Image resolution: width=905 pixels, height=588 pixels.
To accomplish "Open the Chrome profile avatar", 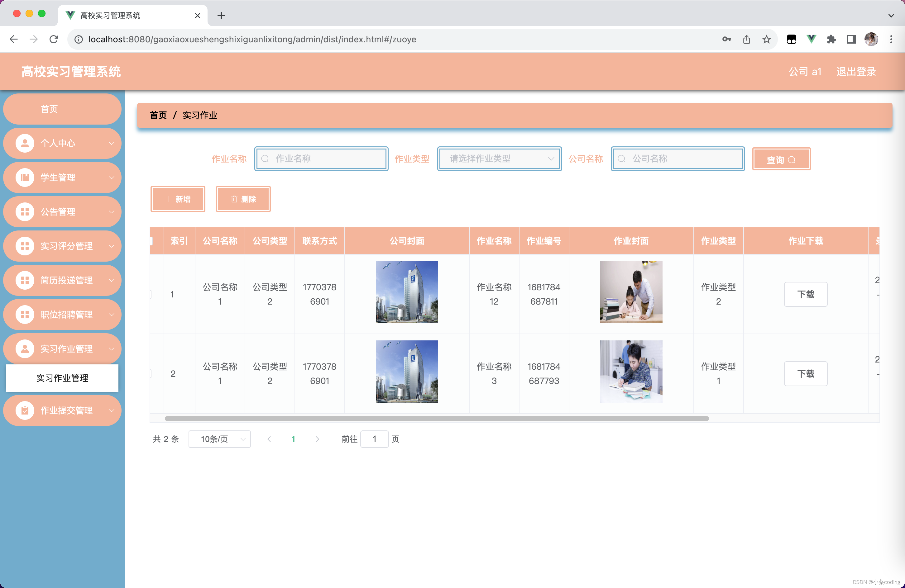I will tap(871, 39).
